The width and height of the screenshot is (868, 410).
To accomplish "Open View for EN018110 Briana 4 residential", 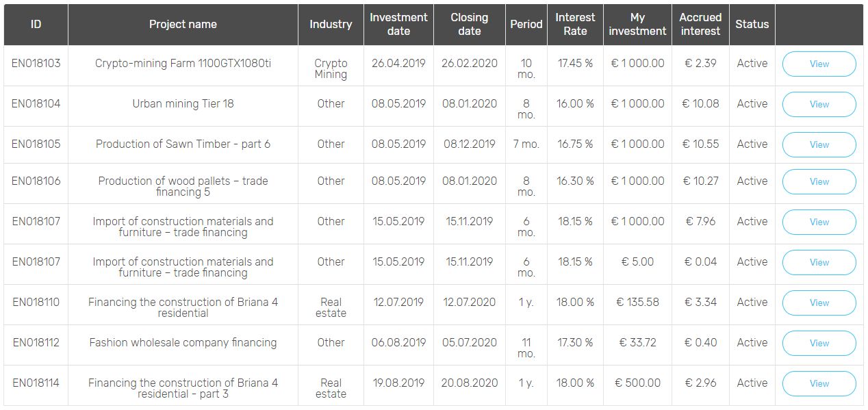I will (819, 303).
